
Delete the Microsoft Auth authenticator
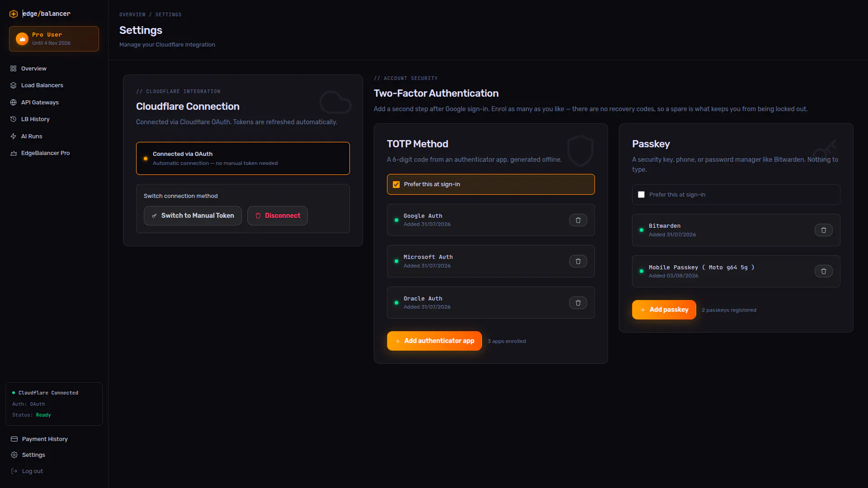(578, 262)
